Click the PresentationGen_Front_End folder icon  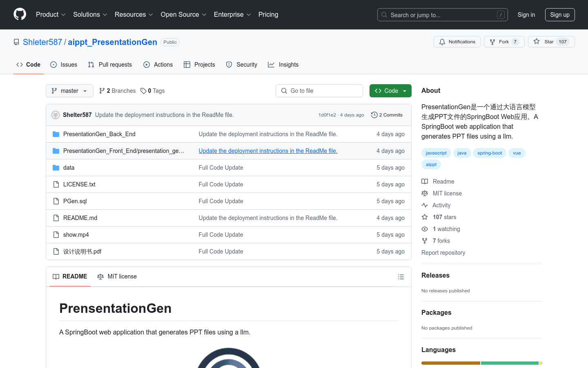point(56,151)
